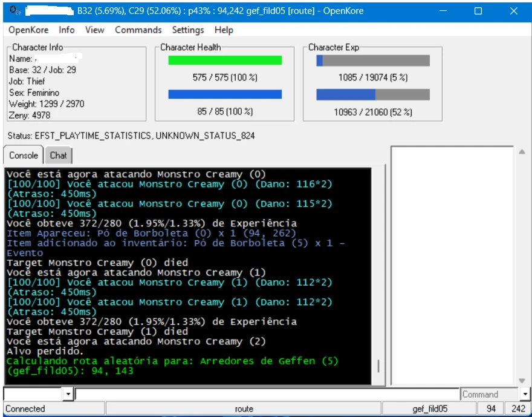Open the OpenKore menu
Viewport: 532px width, 417px height.
(x=28, y=30)
